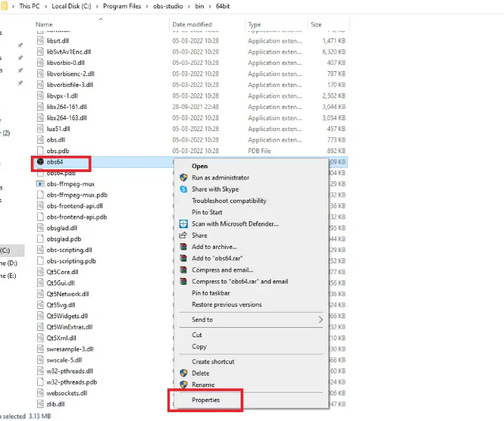The width and height of the screenshot is (504, 421).
Task: Click the Microsoft Defender shield icon
Action: (183, 224)
